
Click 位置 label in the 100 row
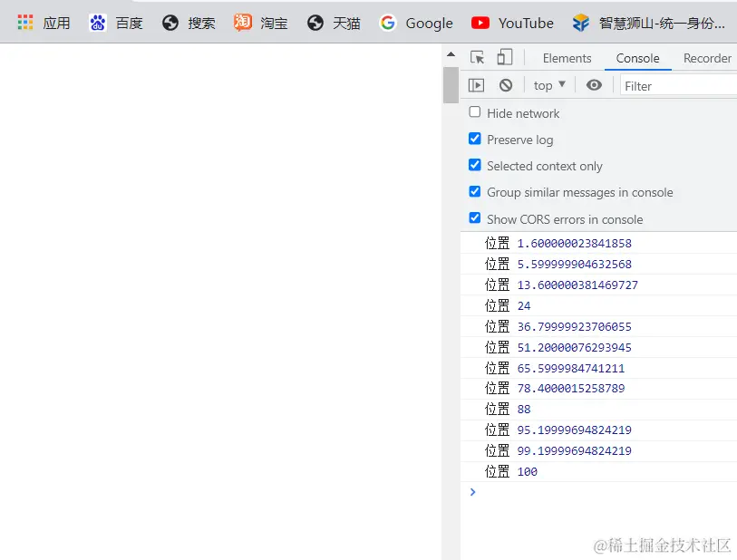[497, 471]
